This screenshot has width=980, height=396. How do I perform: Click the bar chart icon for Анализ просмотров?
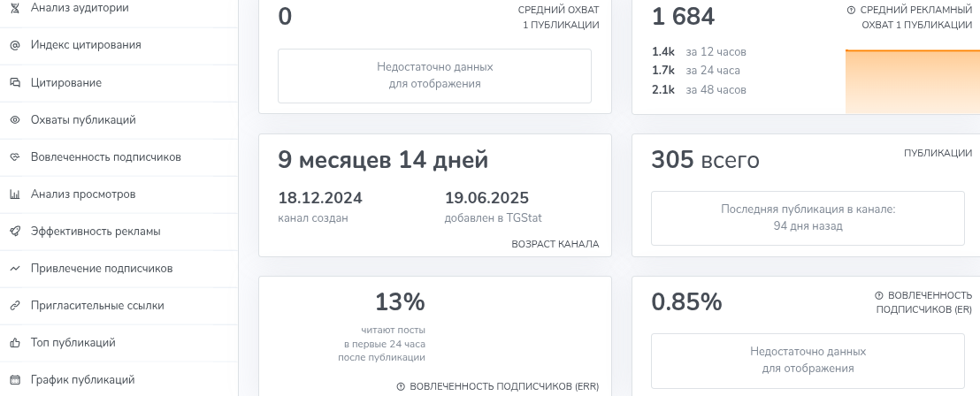coord(14,194)
